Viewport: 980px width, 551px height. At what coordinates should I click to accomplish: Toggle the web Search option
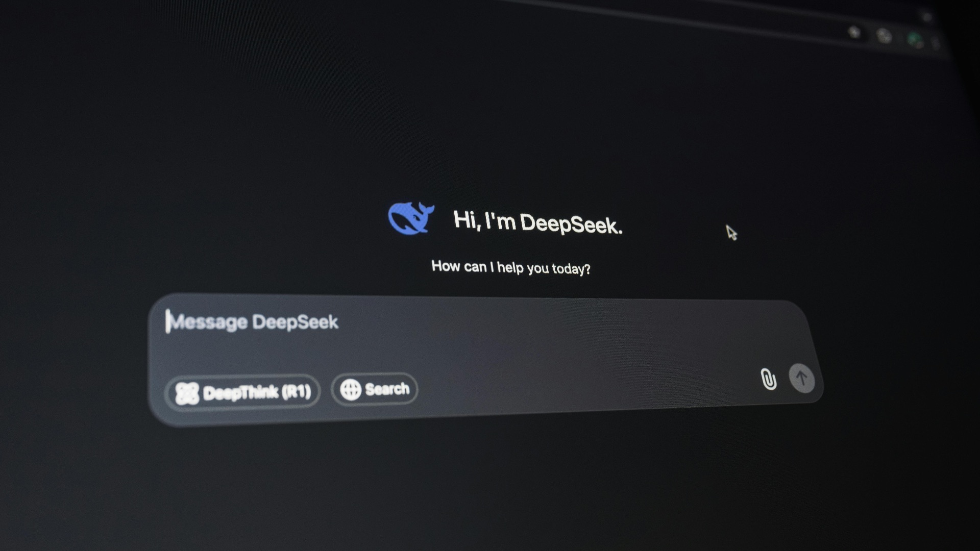pyautogui.click(x=375, y=389)
